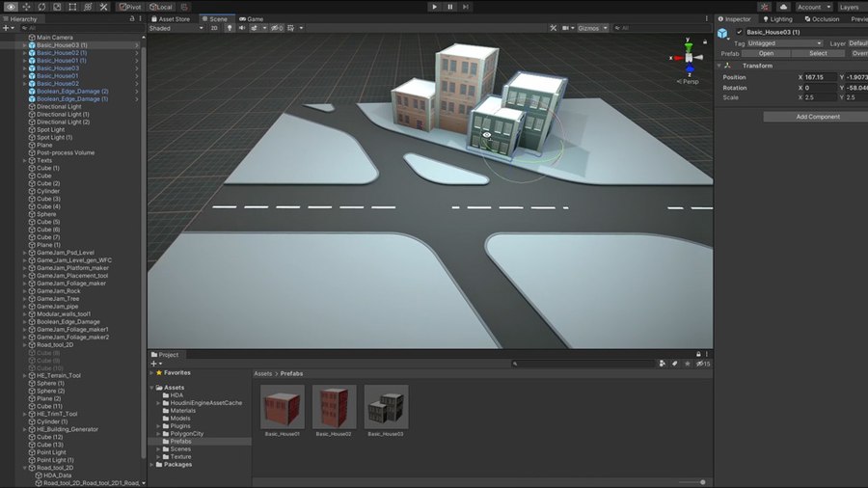
Task: Toggle scene effects (skybox, fog)
Action: click(x=255, y=28)
